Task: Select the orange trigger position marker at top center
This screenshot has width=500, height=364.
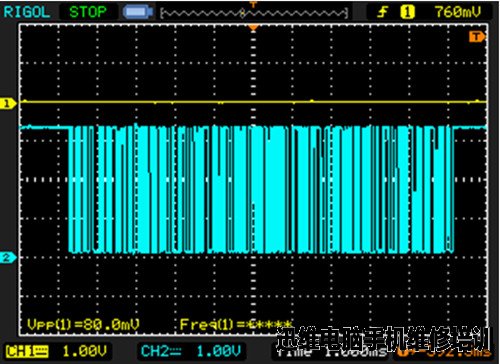Action: coord(254,28)
